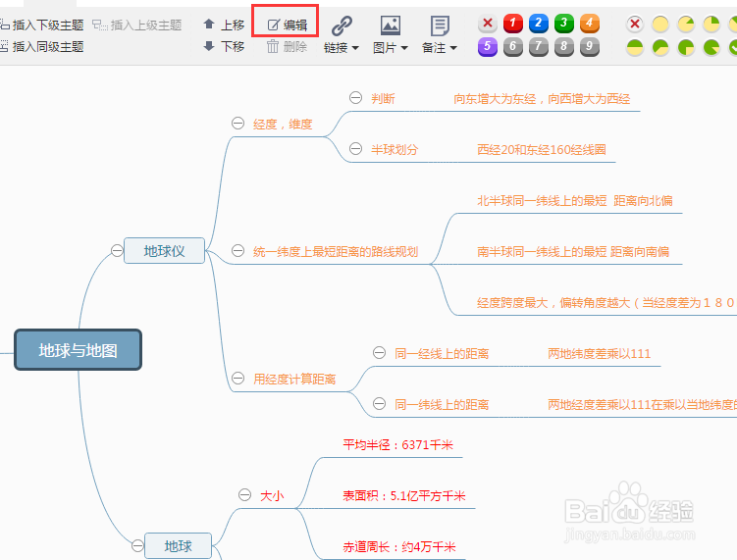
Task: Select the 大小 topic text
Action: pos(272,496)
